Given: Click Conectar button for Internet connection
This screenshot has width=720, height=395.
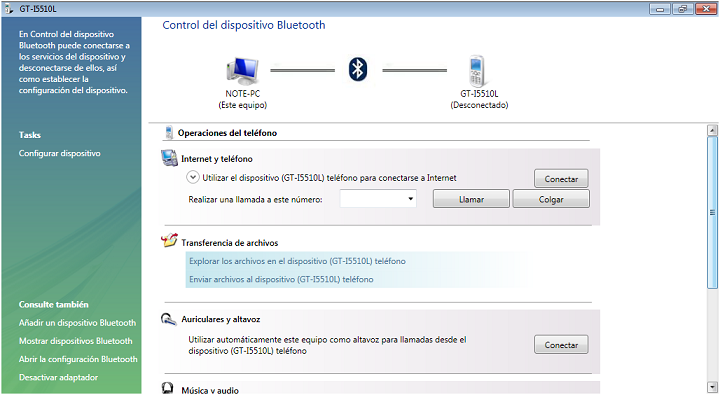Looking at the screenshot, I should [561, 179].
